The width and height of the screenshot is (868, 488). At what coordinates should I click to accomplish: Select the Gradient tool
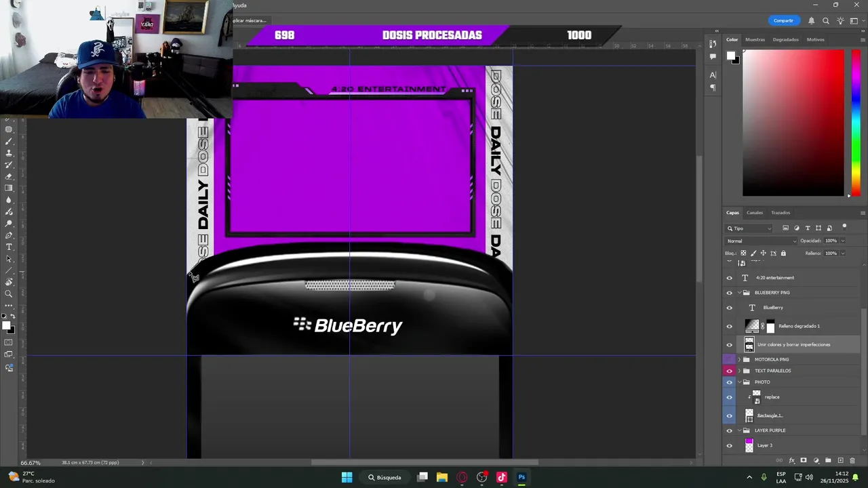9,188
